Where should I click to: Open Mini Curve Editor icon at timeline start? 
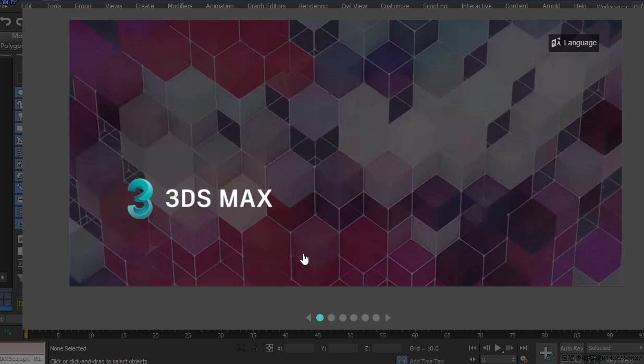8,332
